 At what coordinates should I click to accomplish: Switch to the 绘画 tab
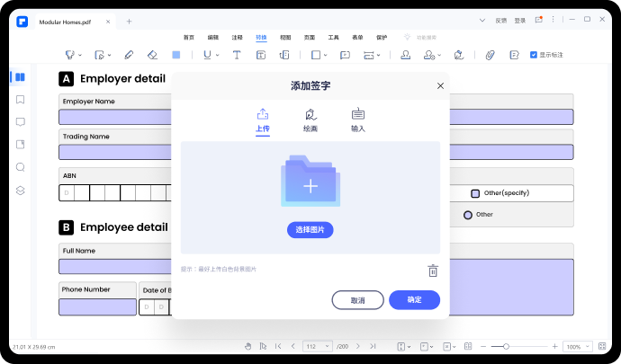pos(310,120)
